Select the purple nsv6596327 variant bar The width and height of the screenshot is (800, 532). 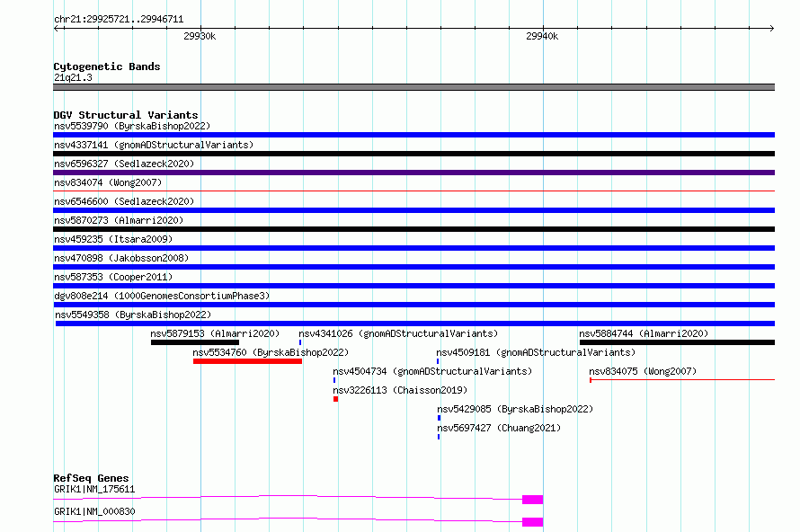pos(413,173)
